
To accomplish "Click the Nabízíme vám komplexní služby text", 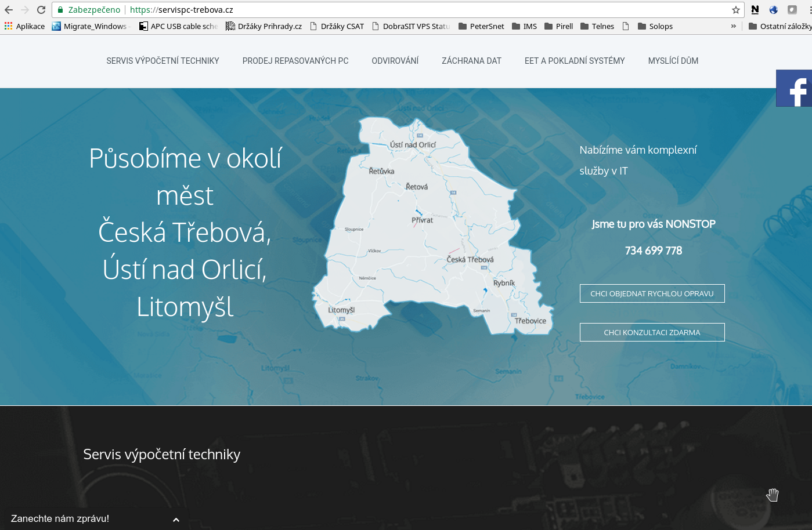I will point(638,160).
